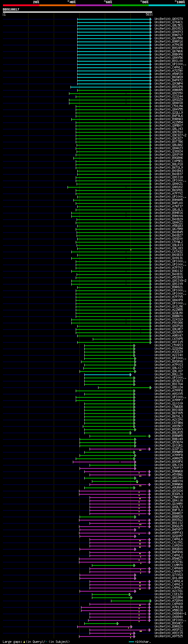The height and width of the screenshot is (644, 188).
Task: Click hit label UniRef100_B4F9L6
Action: point(169,116)
